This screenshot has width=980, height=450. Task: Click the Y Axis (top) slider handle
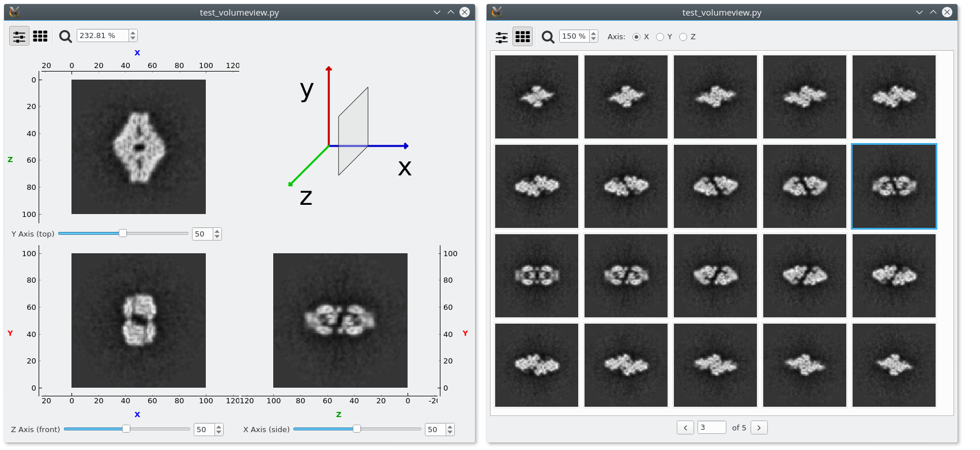click(x=123, y=234)
